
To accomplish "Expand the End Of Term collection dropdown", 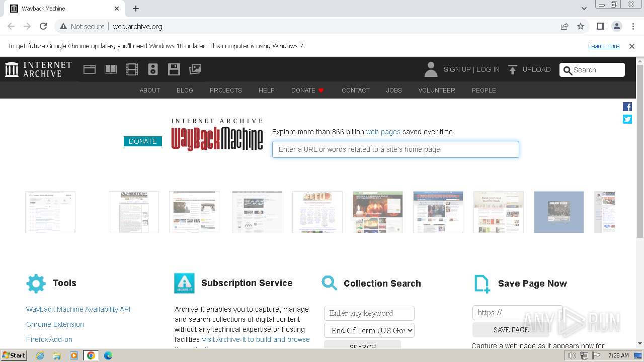I will [369, 330].
